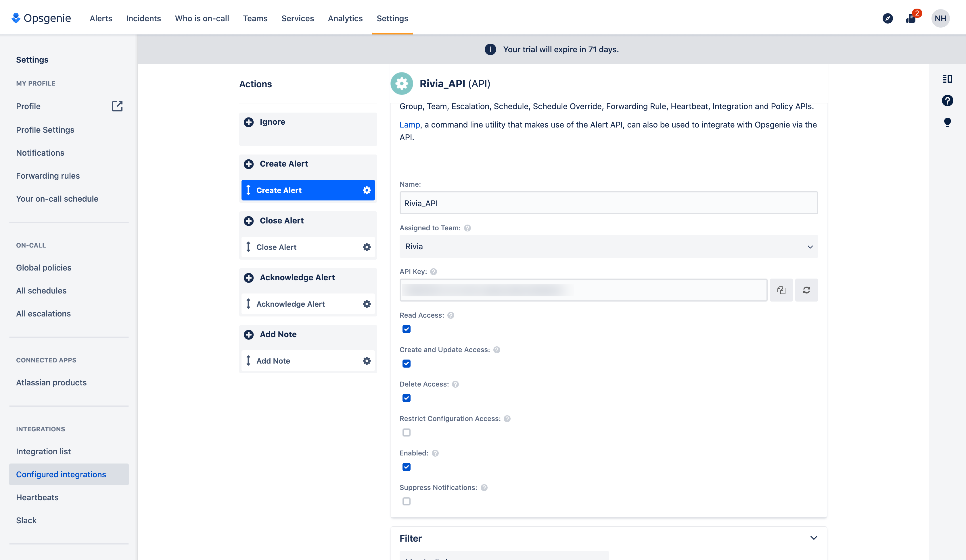Image resolution: width=966 pixels, height=560 pixels.
Task: Uncheck the Read Access checkbox
Action: tap(406, 329)
